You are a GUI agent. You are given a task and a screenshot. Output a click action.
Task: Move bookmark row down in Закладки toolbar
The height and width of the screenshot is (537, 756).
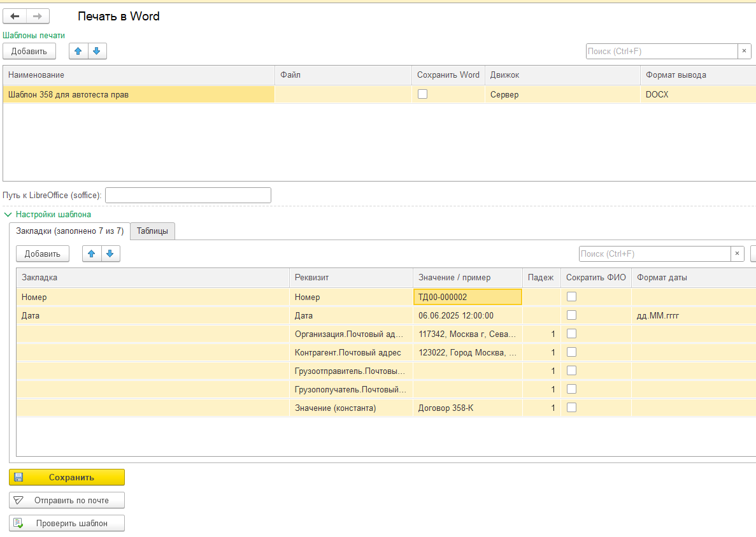click(x=110, y=254)
